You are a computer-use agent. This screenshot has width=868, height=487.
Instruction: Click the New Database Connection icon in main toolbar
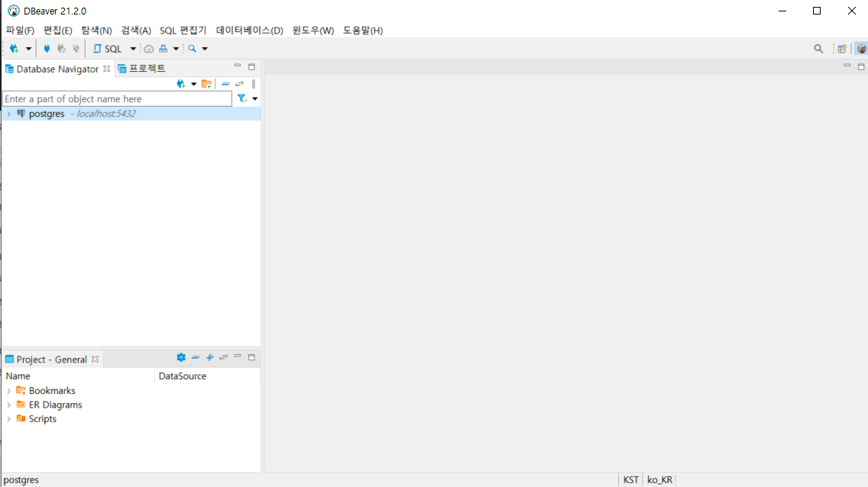[x=14, y=49]
